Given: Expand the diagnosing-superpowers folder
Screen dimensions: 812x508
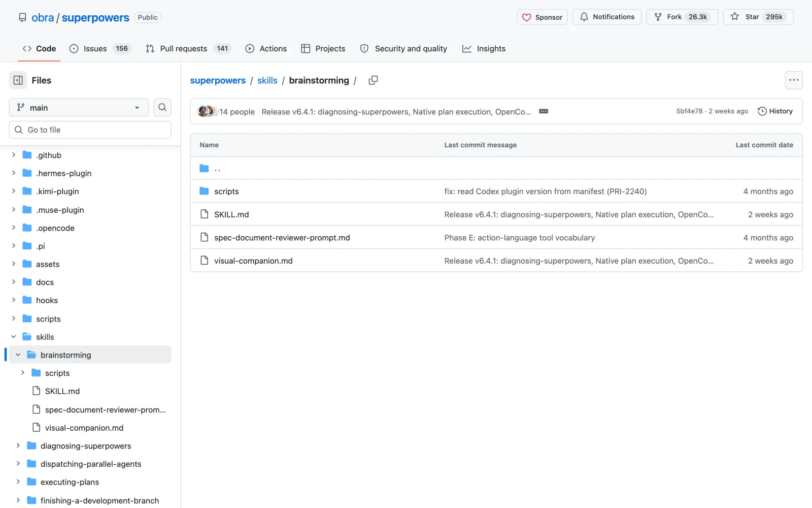Looking at the screenshot, I should (18, 446).
